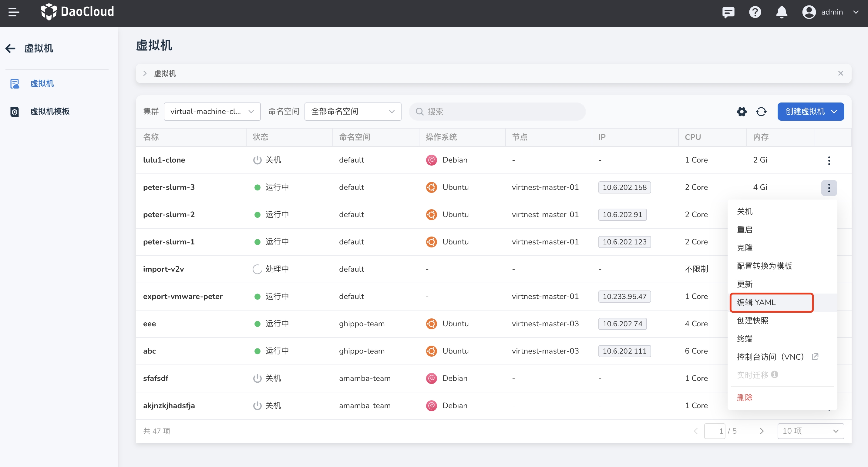Click the help question mark icon

(755, 12)
